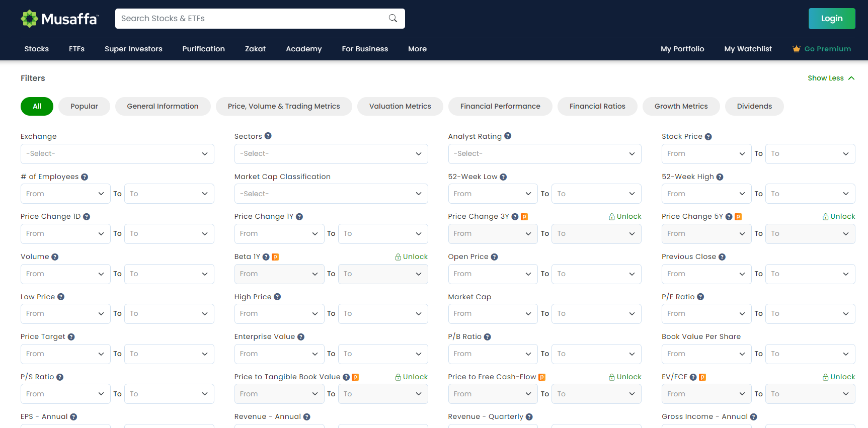Select the Popular filter chip
868x428 pixels.
[x=84, y=106]
